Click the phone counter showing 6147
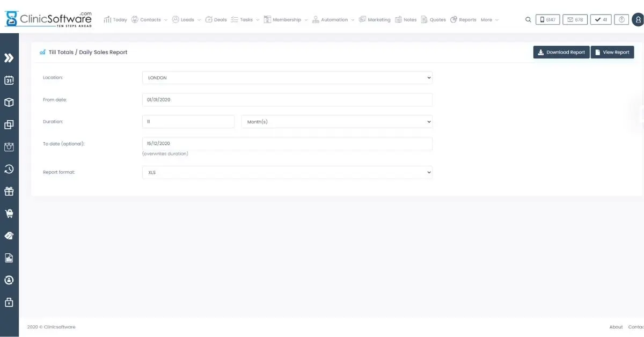The height and width of the screenshot is (337, 644). [547, 19]
